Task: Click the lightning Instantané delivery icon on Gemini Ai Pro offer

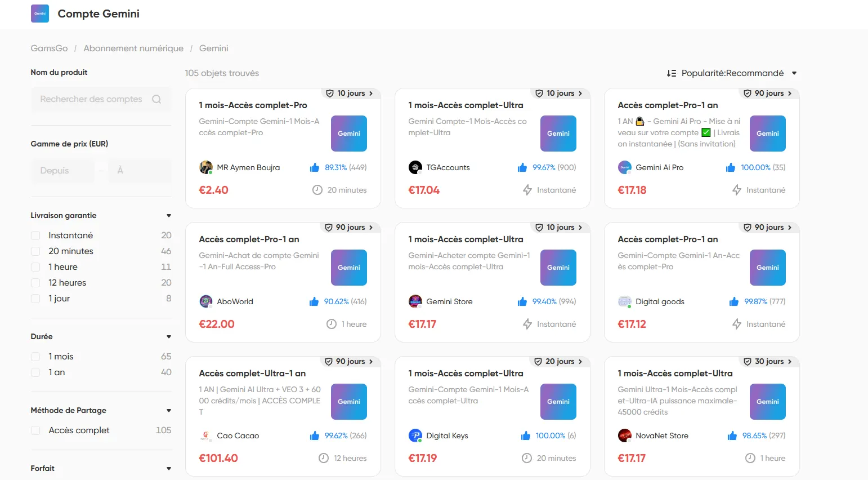Action: click(x=736, y=190)
